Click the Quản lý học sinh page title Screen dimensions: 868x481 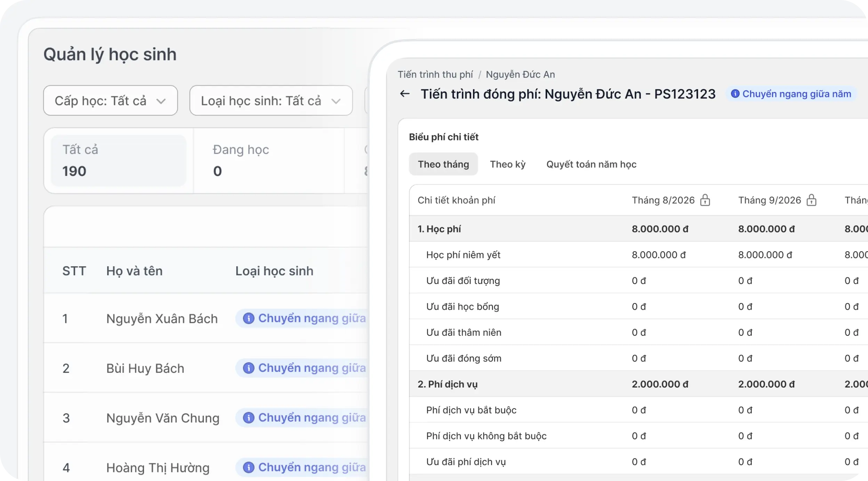[x=110, y=55]
